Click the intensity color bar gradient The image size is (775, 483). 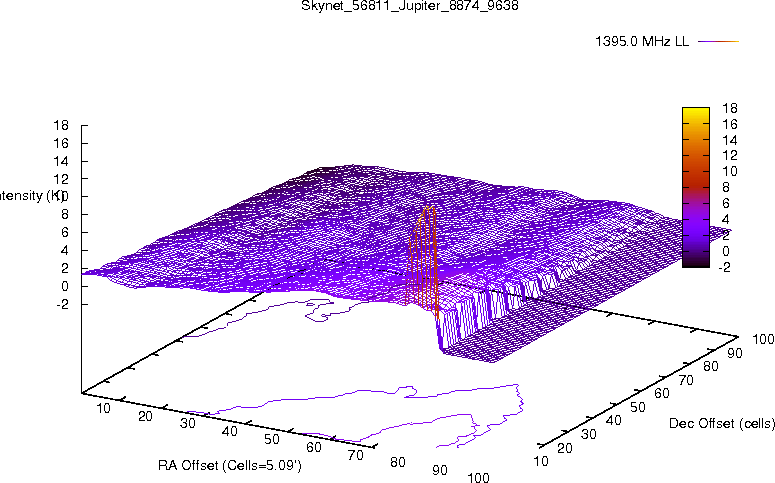coord(695,187)
